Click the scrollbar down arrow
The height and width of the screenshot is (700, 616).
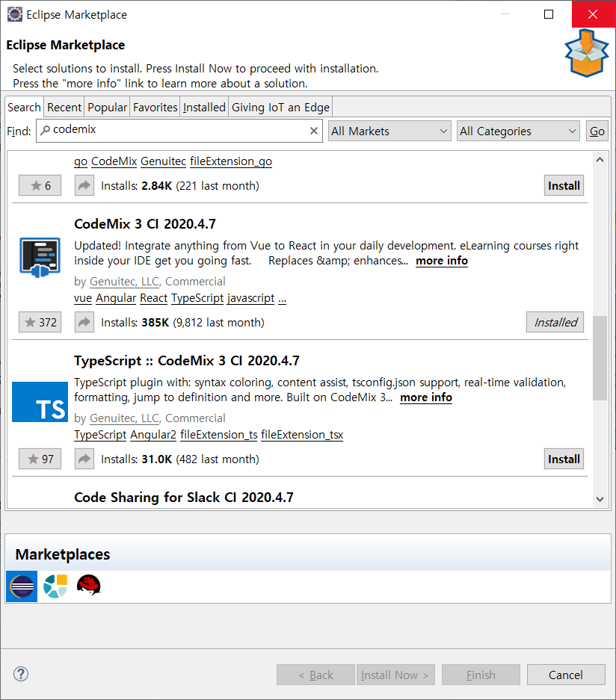(600, 499)
